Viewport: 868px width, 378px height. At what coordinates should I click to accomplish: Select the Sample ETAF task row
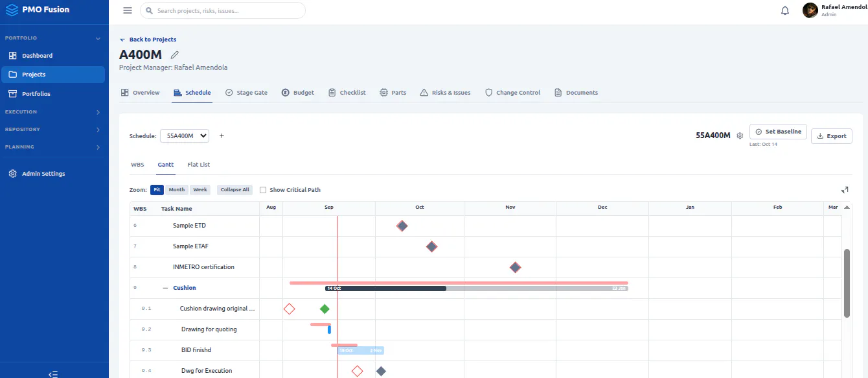click(x=486, y=246)
